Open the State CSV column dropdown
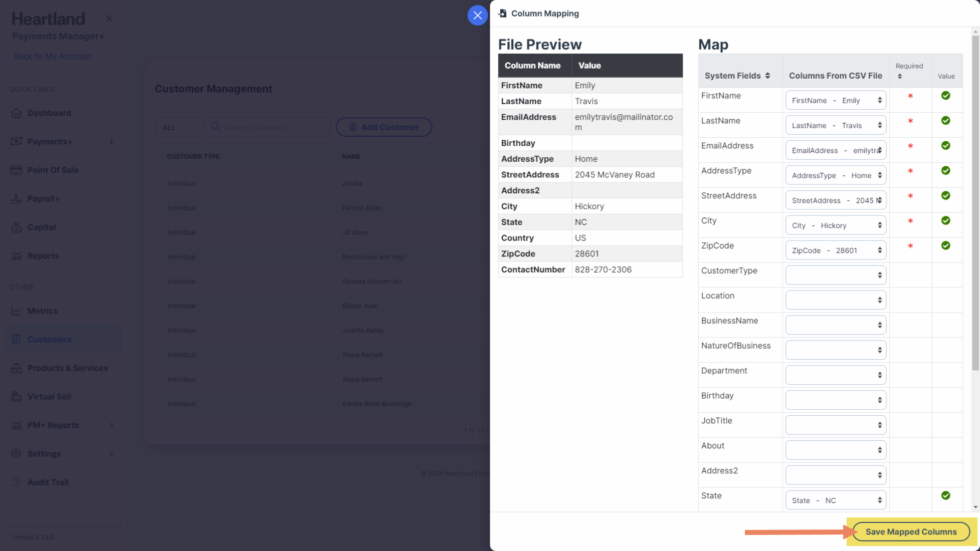980x551 pixels. coord(836,500)
